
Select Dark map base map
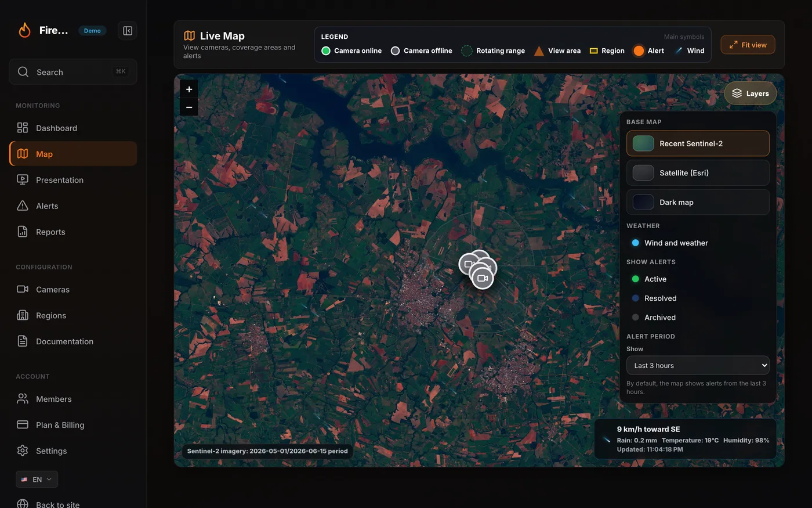[x=698, y=202]
